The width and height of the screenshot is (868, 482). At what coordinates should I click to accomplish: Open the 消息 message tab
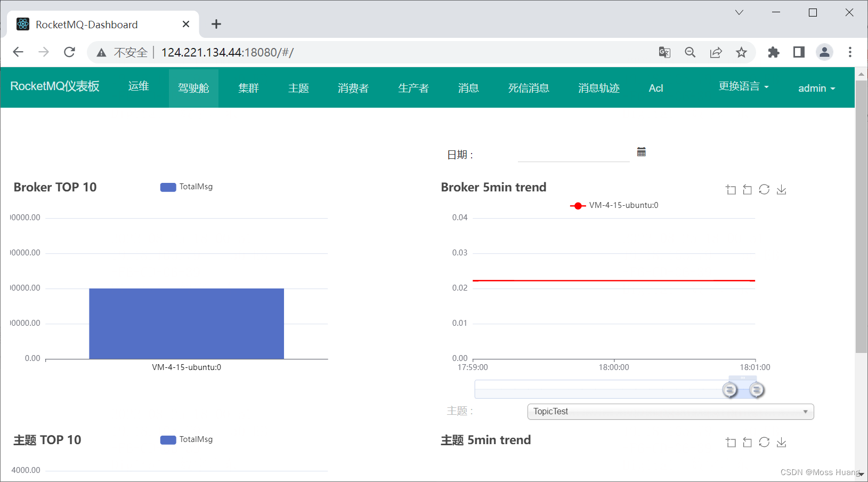click(x=468, y=88)
